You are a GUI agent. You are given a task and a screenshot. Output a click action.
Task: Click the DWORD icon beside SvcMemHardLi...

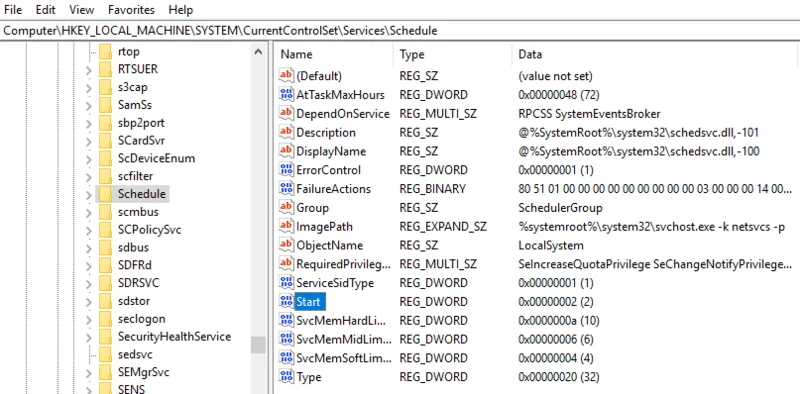pos(287,321)
